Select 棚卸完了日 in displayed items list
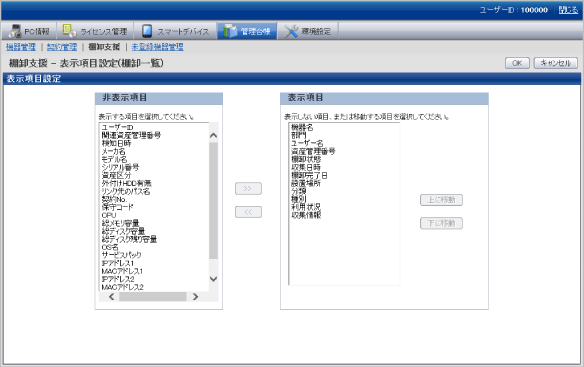 (x=309, y=175)
